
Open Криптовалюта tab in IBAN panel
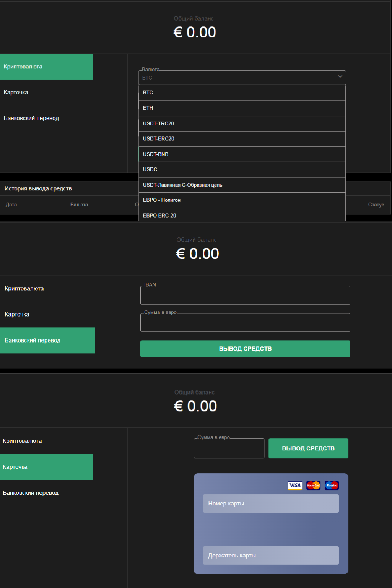coord(47,288)
